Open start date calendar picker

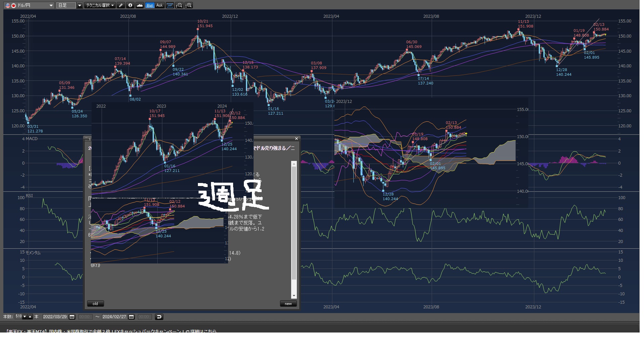pos(72,317)
